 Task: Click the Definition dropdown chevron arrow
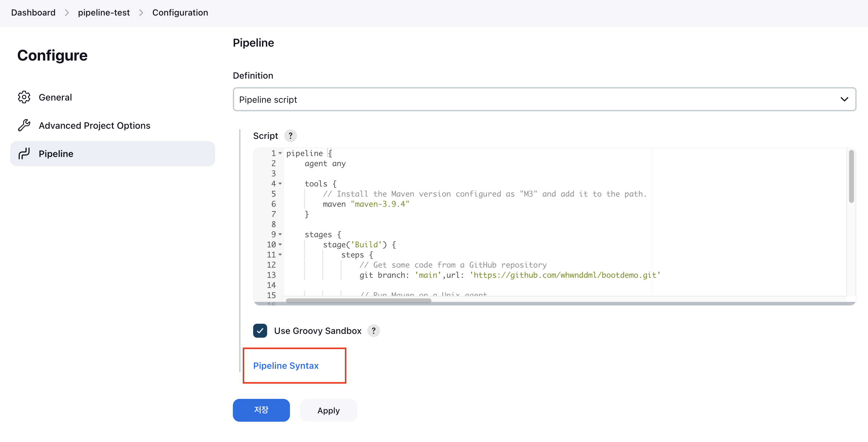click(844, 99)
